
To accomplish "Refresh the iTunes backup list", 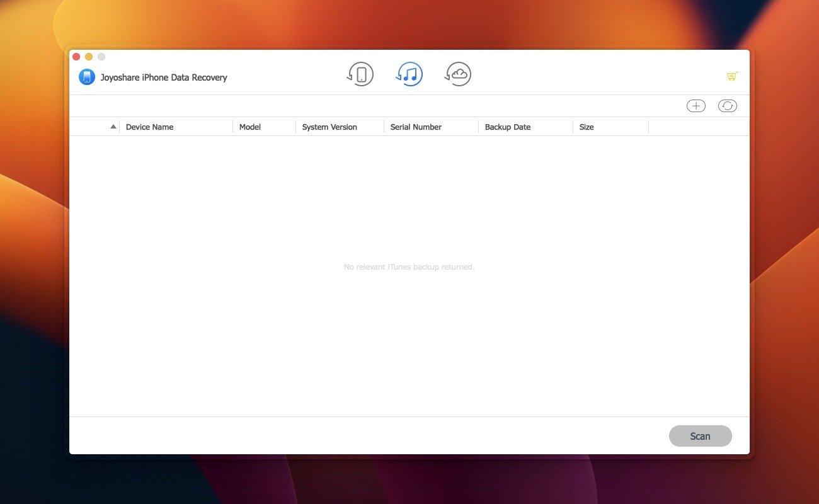I will click(x=727, y=106).
